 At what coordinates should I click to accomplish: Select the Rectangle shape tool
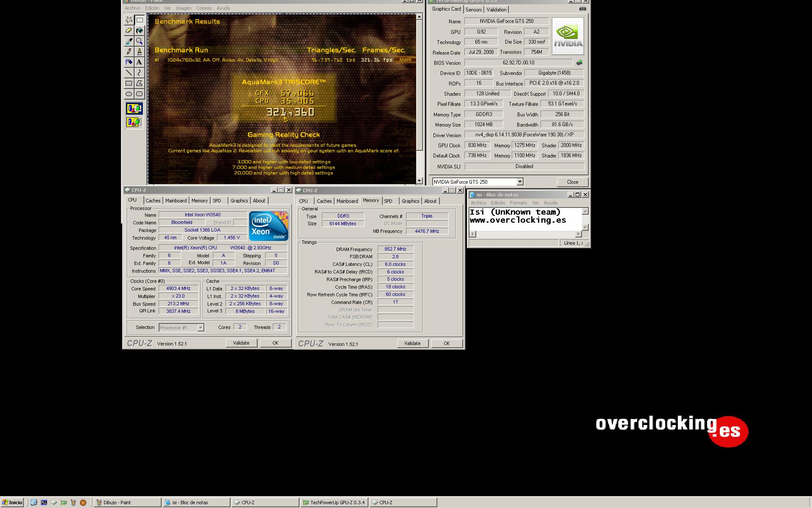129,83
